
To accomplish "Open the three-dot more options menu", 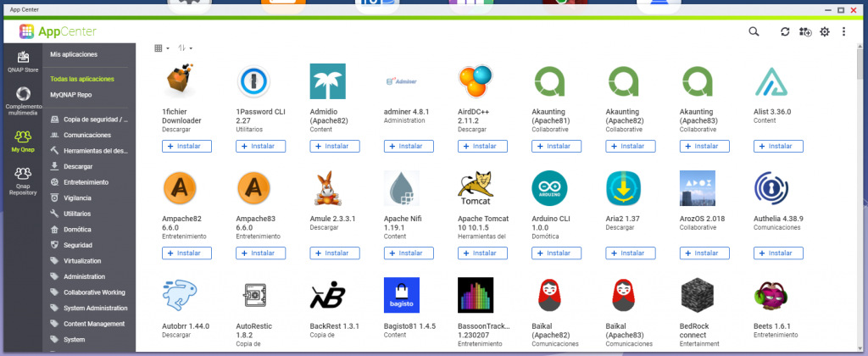I will click(x=843, y=31).
